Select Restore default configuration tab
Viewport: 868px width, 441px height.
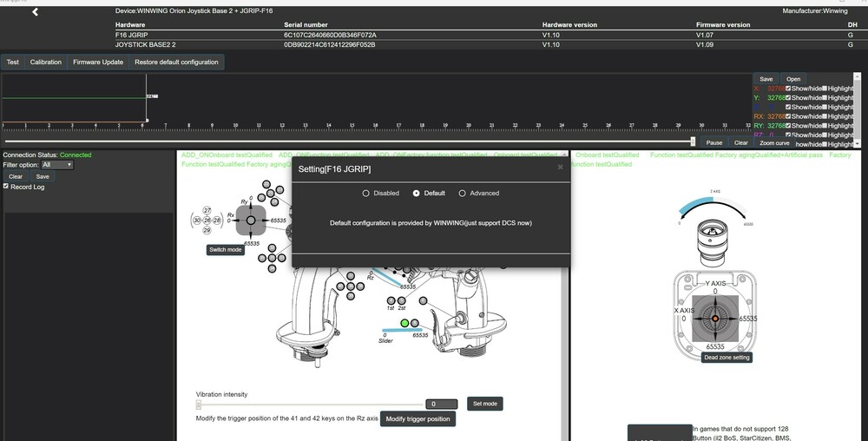coord(176,62)
